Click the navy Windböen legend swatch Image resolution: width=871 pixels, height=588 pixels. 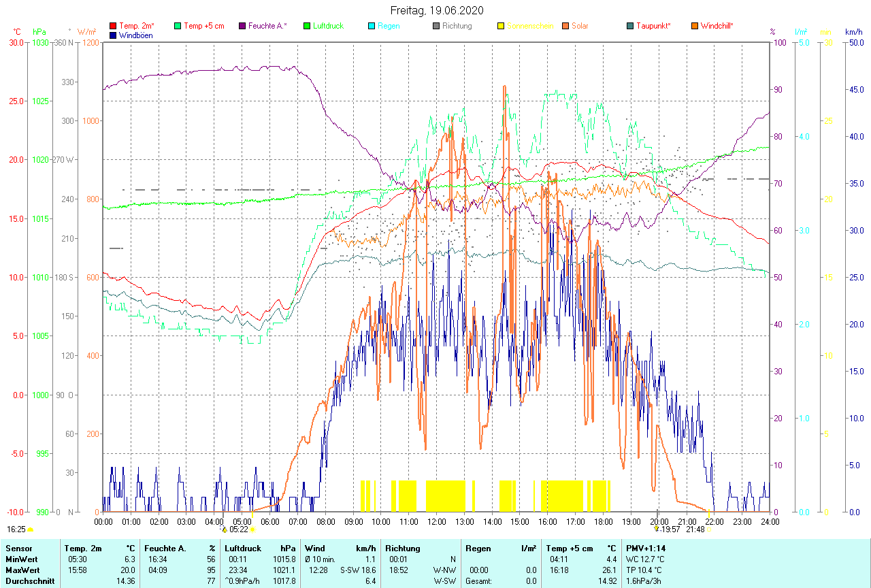113,35
